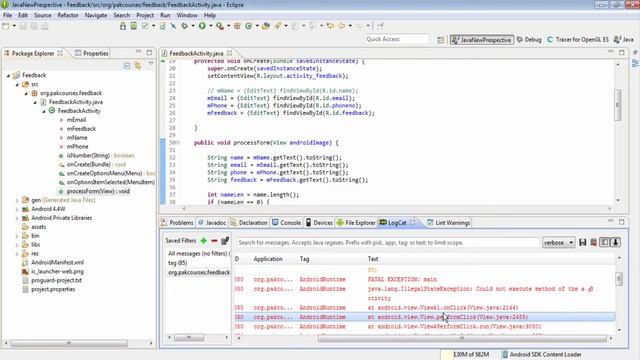Switch to the File Explorer tab
Viewport: 640px width, 360px height.
356,222
